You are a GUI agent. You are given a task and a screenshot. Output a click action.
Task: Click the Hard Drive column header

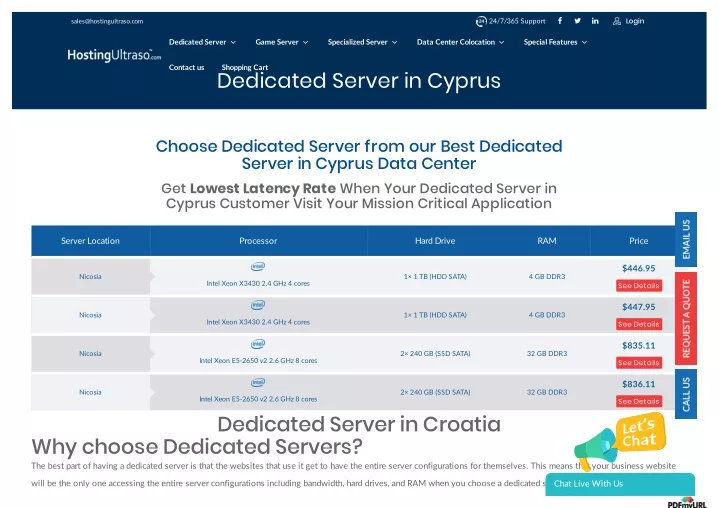[x=435, y=241]
